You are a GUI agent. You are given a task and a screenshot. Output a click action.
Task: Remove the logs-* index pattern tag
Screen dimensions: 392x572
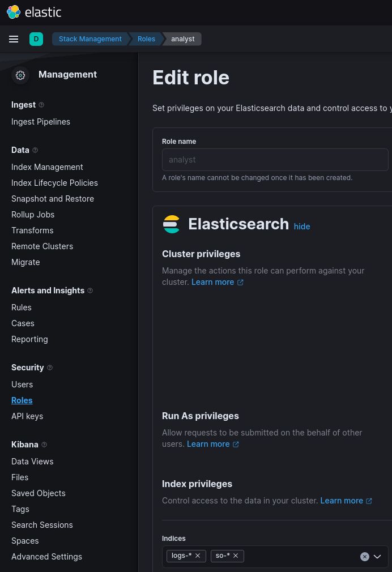[198, 556]
